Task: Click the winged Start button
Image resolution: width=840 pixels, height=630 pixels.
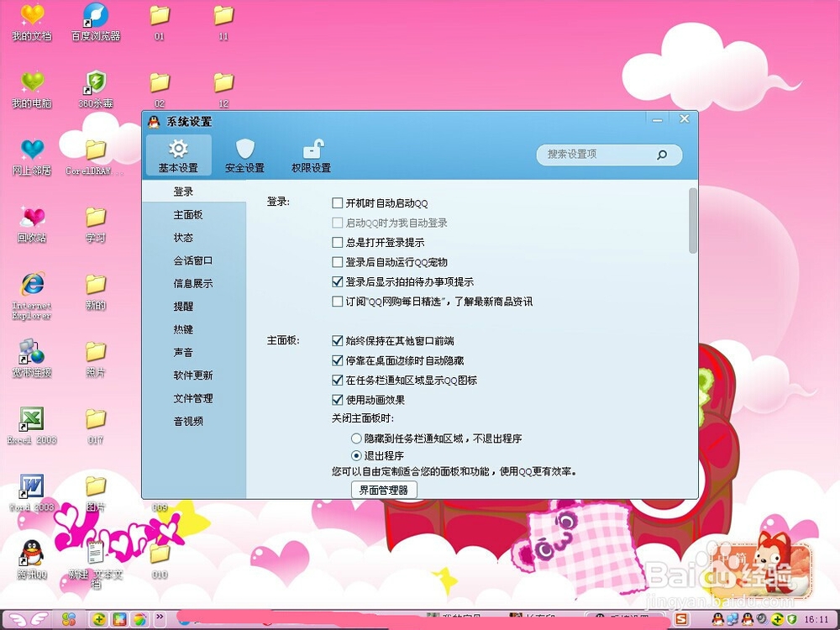Action: click(x=29, y=620)
